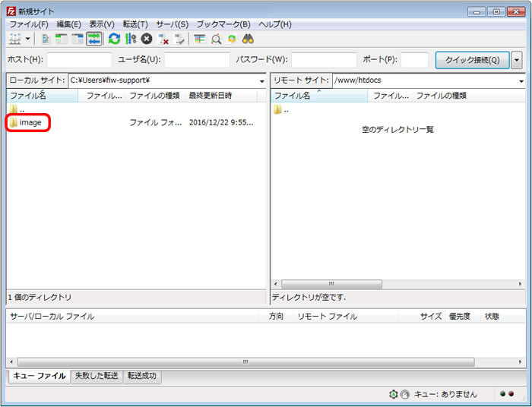Disconnect from the server icon
This screenshot has width=532, height=407.
point(163,39)
